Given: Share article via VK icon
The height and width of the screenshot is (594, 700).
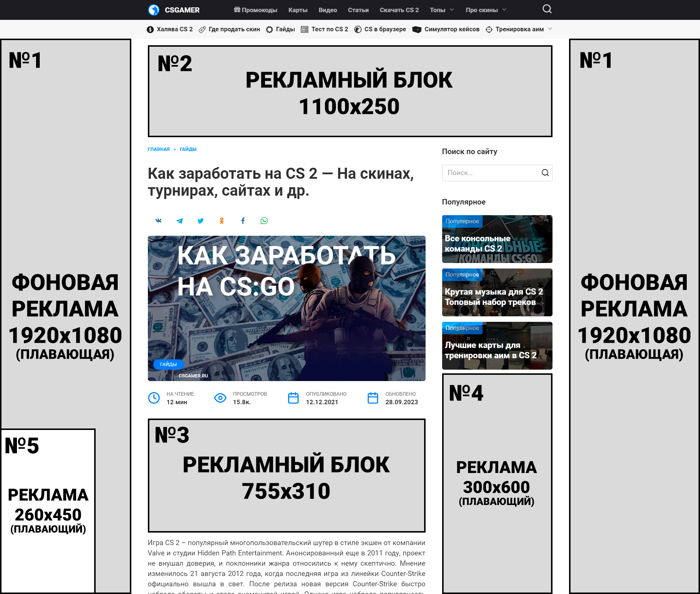Looking at the screenshot, I should pos(159,221).
